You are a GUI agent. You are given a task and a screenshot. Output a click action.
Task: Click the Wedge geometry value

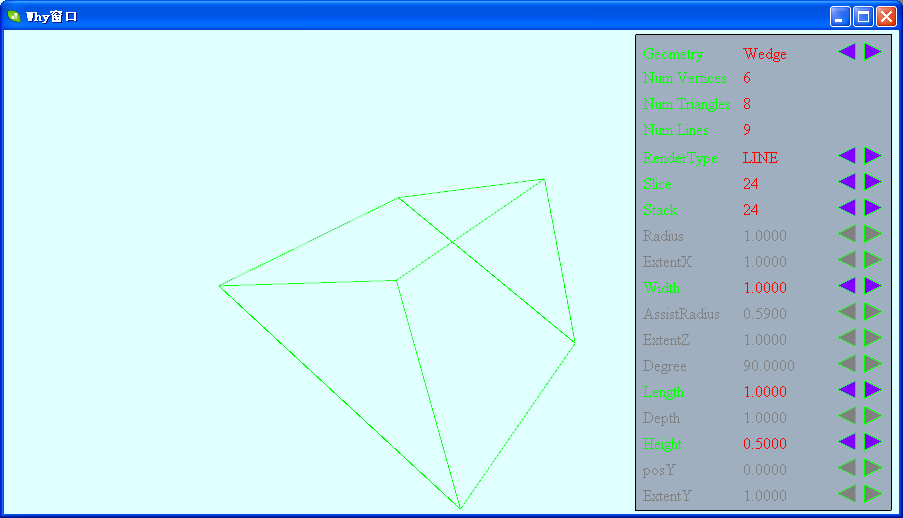tap(765, 54)
